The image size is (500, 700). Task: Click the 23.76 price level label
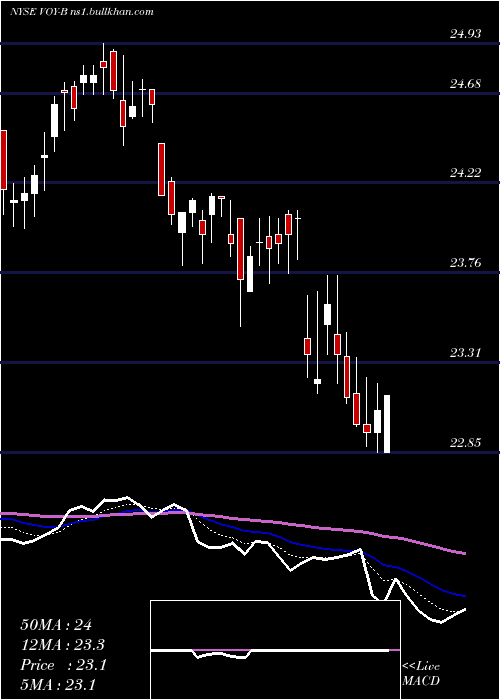(465, 262)
